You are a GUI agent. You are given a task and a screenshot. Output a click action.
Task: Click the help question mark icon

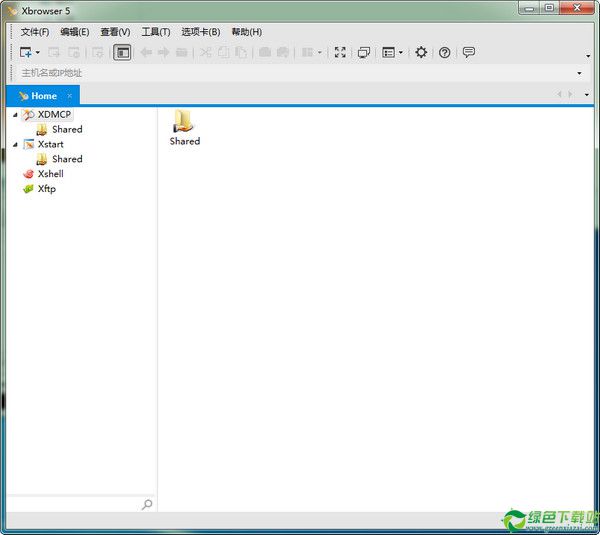(x=444, y=52)
